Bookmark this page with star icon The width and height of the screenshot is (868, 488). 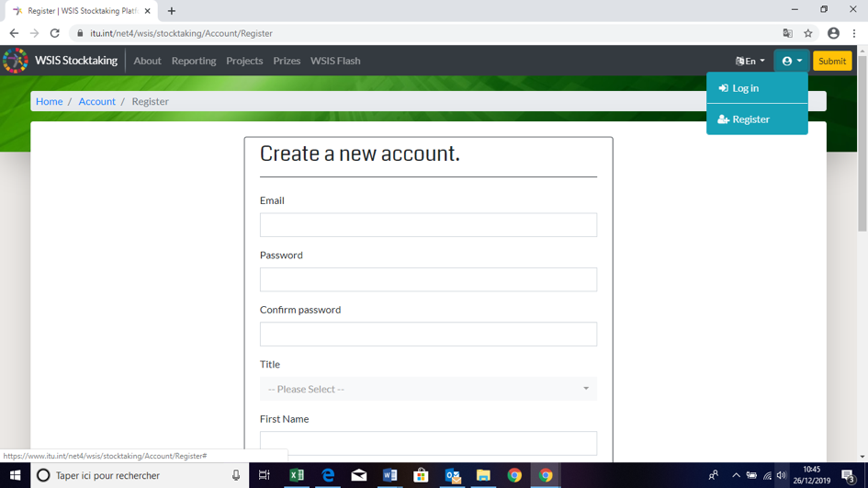coord(808,33)
